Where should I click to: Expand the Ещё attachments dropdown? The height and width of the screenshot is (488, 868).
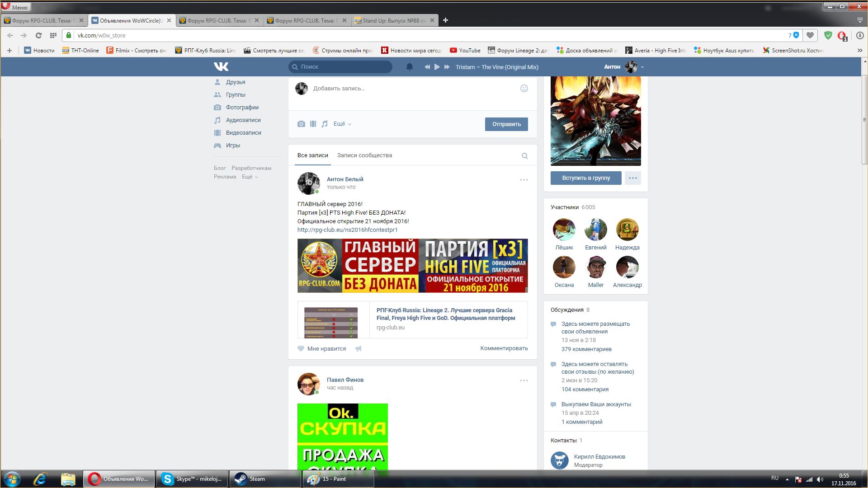tap(342, 124)
